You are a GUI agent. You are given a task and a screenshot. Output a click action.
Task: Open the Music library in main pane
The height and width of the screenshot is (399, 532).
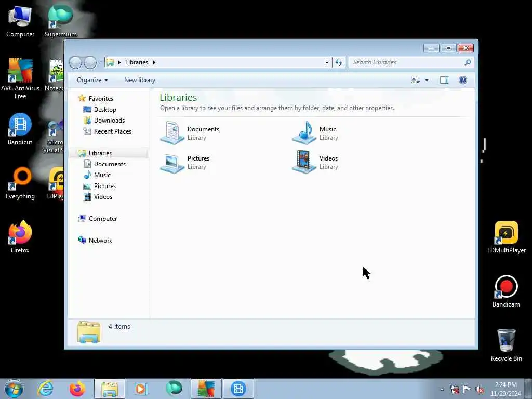pos(315,133)
